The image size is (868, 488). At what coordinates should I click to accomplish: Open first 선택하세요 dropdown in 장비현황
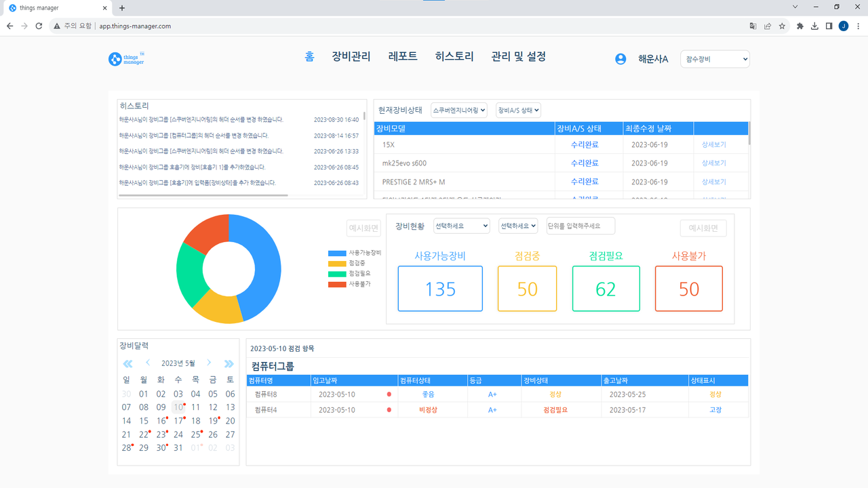tap(461, 226)
